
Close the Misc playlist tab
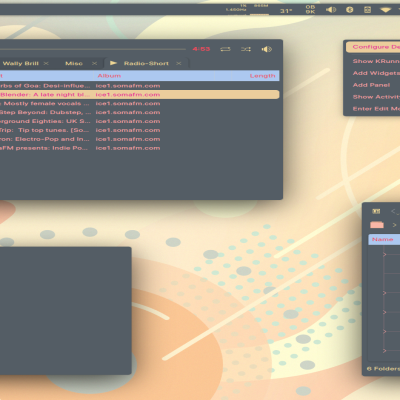point(95,63)
